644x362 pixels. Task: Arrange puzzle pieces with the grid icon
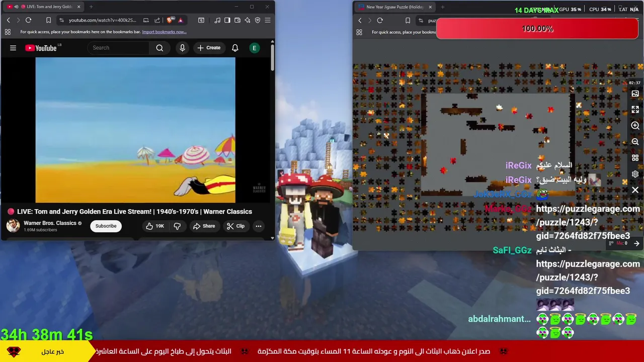635,158
